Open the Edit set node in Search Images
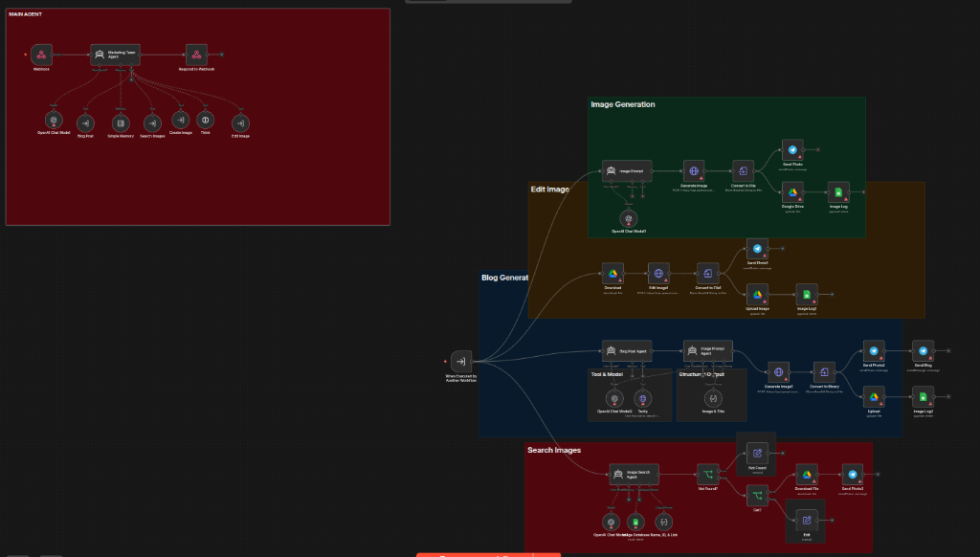 click(807, 520)
